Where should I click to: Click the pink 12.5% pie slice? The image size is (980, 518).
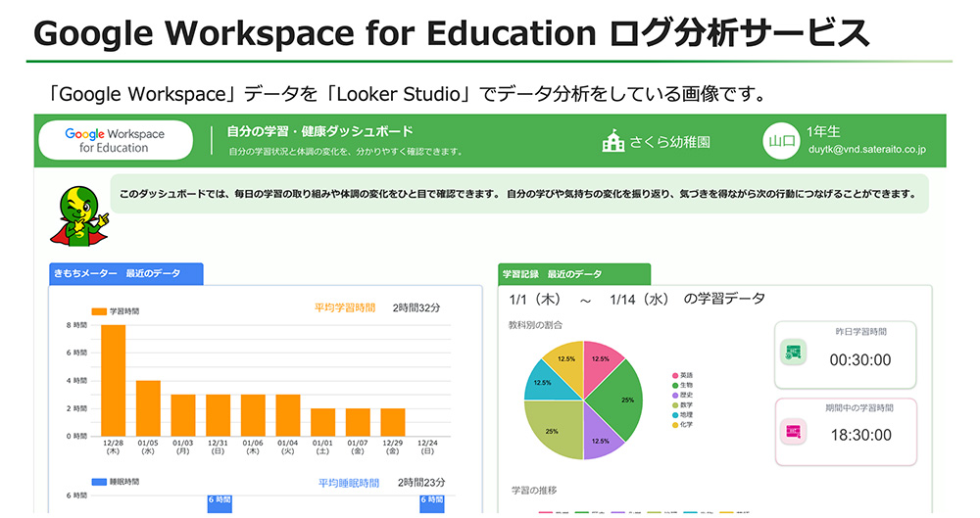coord(601,356)
